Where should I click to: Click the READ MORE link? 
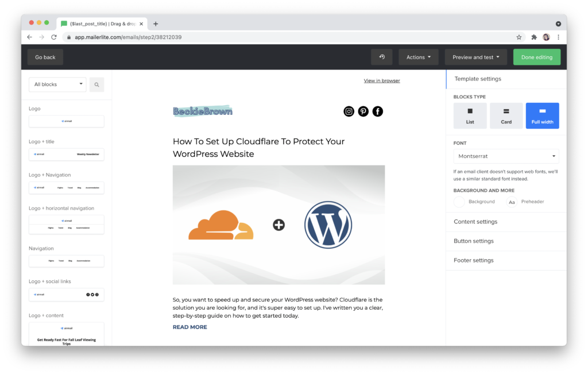coord(189,327)
